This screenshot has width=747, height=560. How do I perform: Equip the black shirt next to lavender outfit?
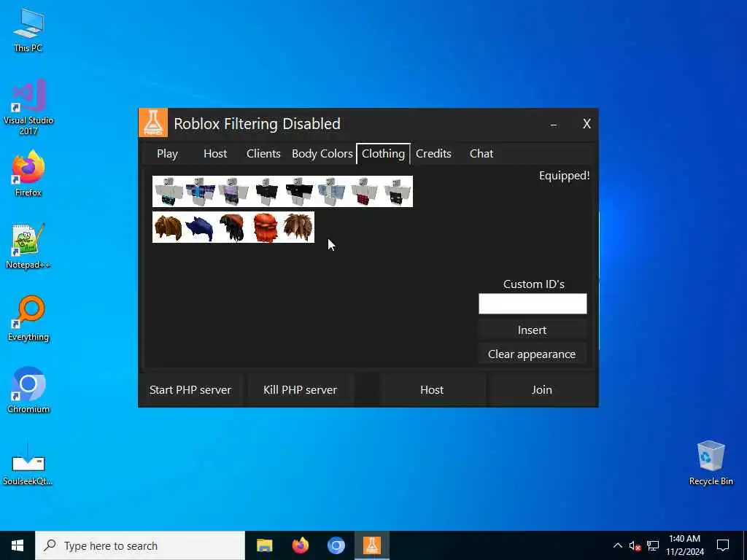click(266, 192)
